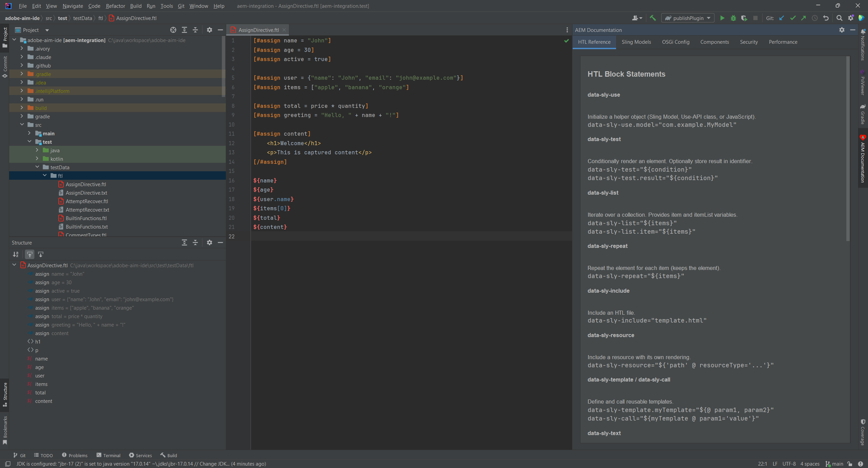
Task: Toggle alphabetical sort in Structure panel
Action: click(16, 254)
